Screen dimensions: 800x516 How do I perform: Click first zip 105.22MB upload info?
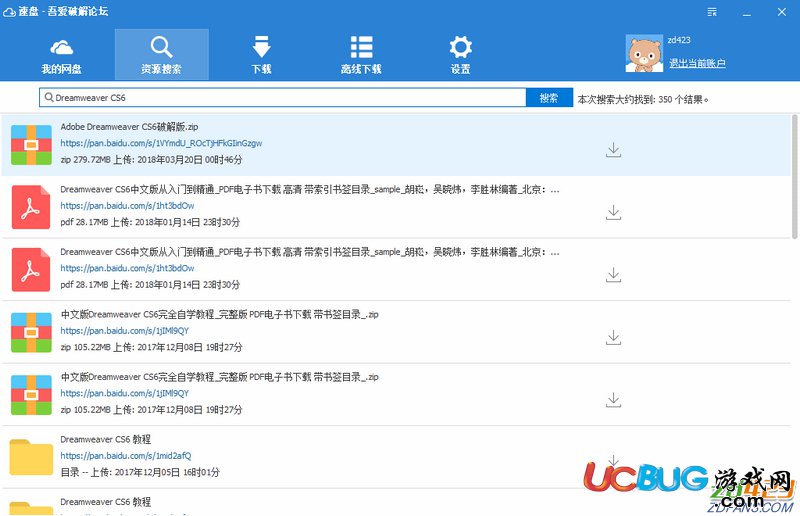151,347
